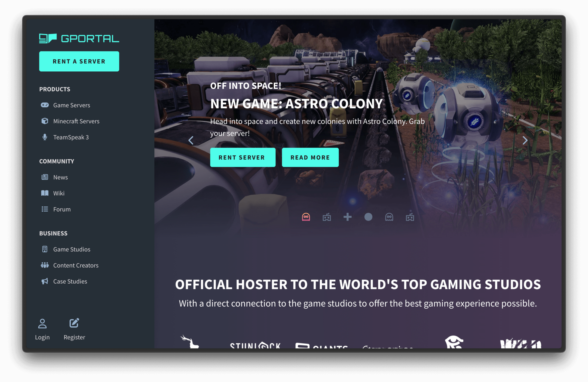Click the Rent Server button on banner

[243, 157]
